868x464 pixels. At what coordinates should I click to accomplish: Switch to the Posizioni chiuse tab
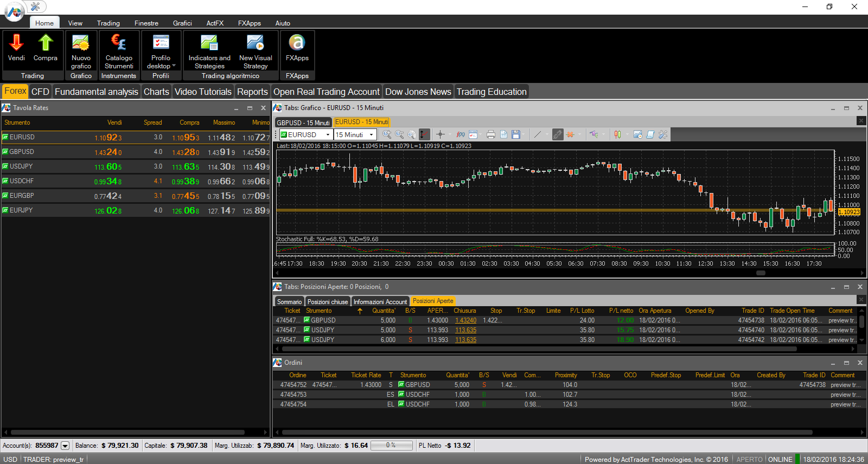click(x=328, y=301)
